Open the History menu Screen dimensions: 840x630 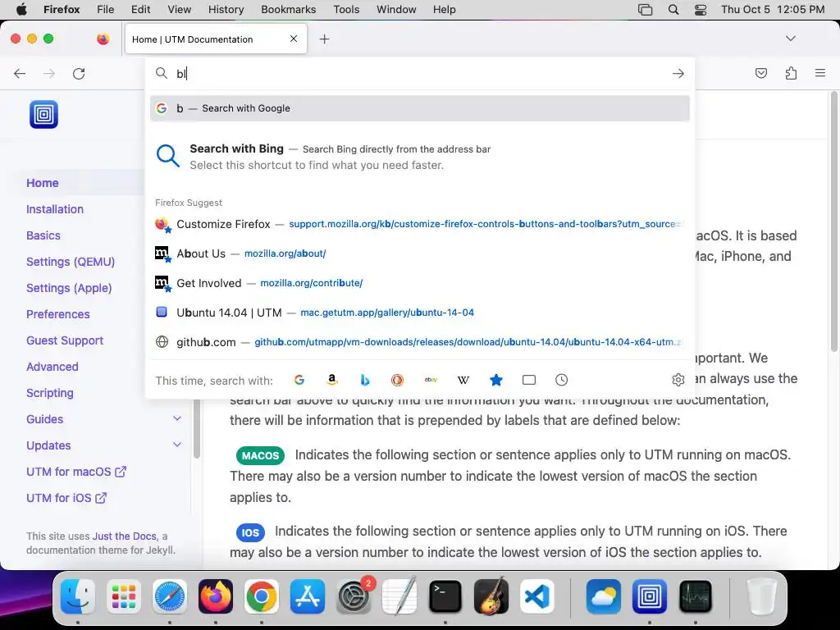tap(226, 9)
